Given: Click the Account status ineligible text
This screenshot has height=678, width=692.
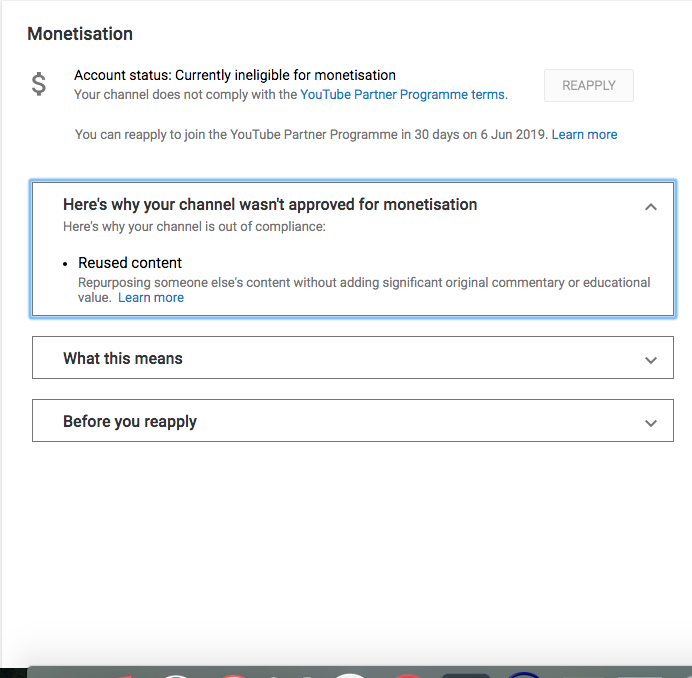Looking at the screenshot, I should [x=235, y=75].
